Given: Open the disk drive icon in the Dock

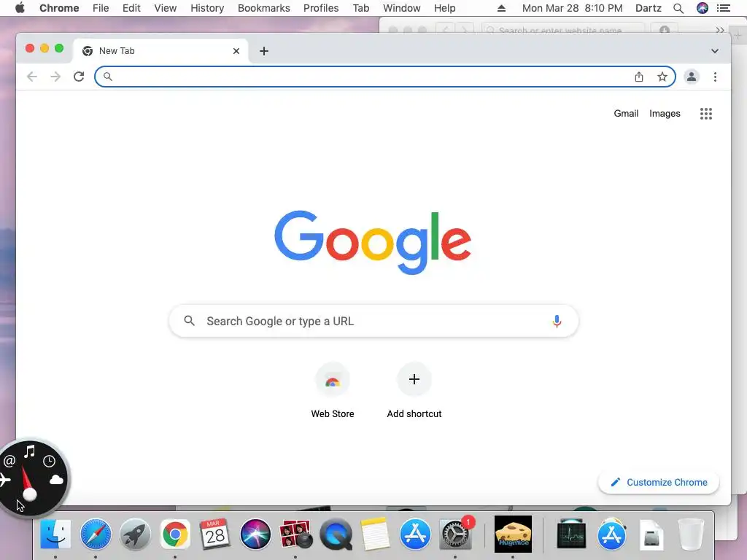Looking at the screenshot, I should coord(651,534).
